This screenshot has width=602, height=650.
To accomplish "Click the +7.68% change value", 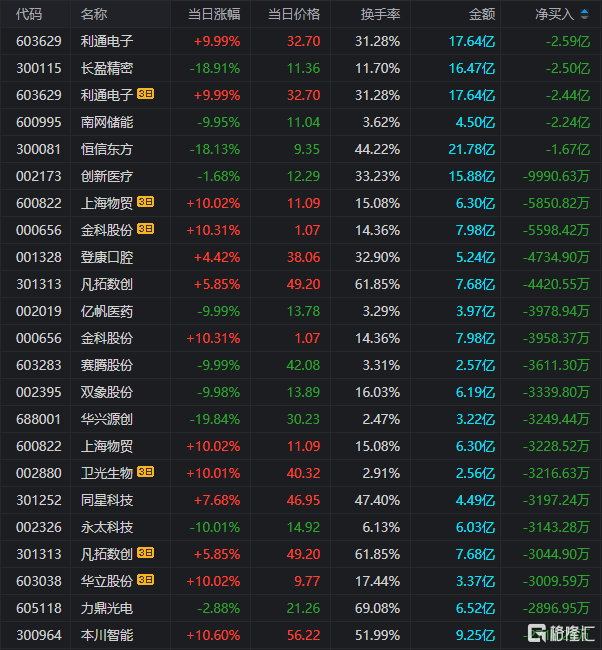I will 217,500.
